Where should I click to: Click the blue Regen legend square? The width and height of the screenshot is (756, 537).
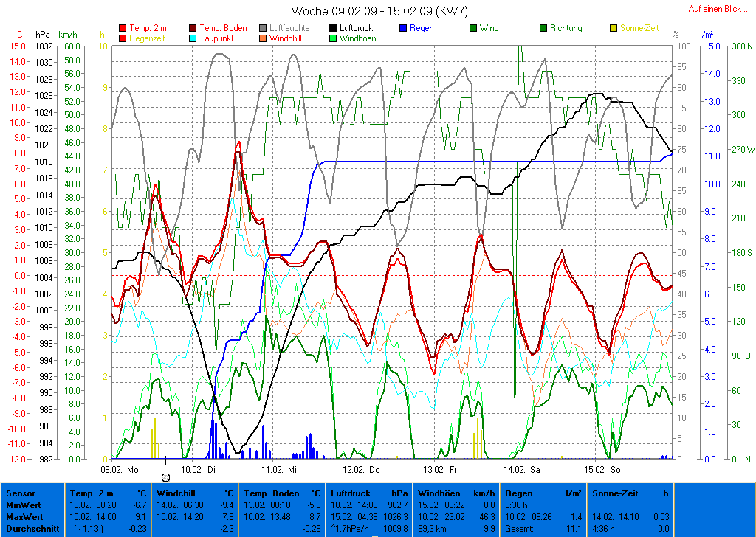point(403,29)
